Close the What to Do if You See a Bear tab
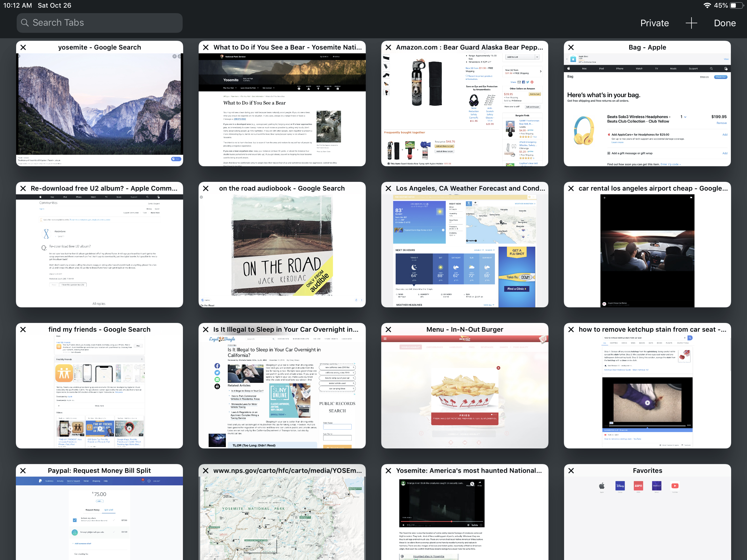Screen dimensions: 747x560 (206, 47)
